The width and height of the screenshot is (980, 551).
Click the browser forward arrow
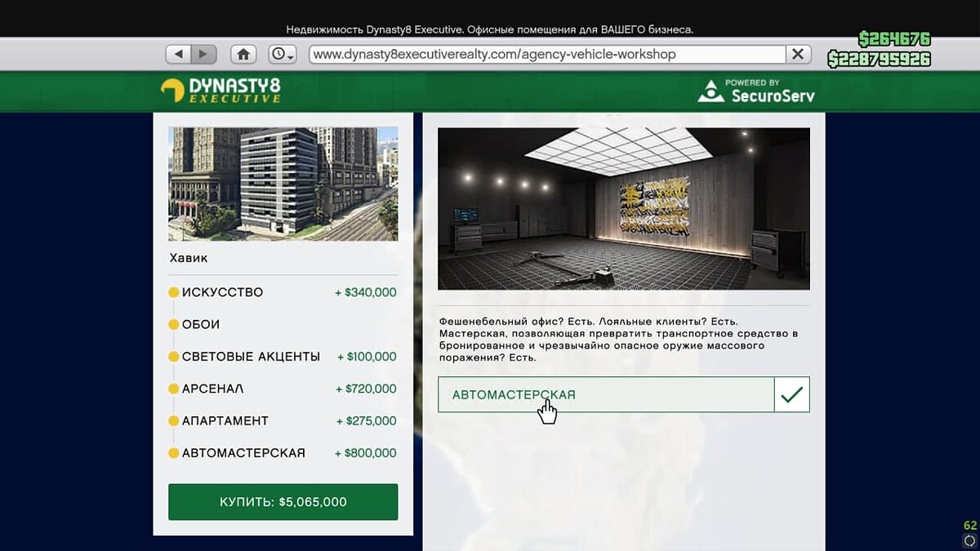(203, 55)
